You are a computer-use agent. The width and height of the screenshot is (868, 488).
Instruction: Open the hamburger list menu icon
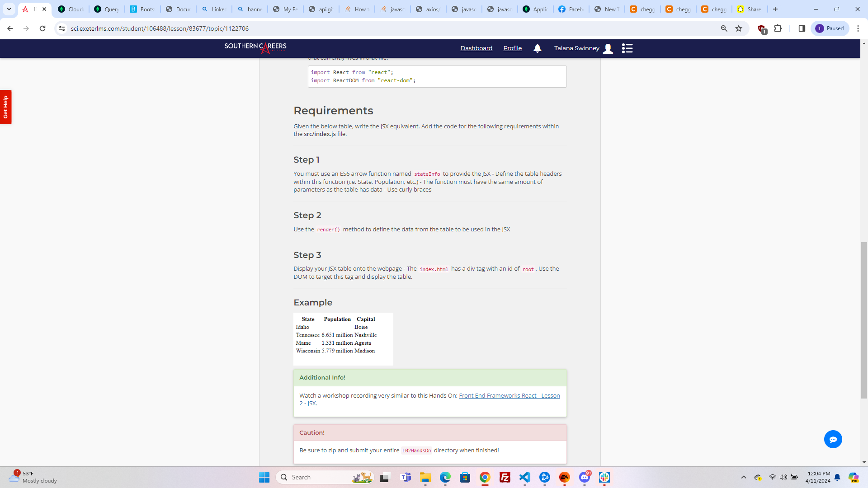click(627, 48)
